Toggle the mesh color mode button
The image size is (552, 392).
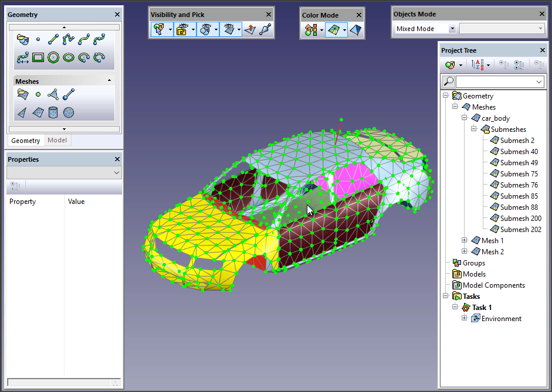tap(333, 30)
